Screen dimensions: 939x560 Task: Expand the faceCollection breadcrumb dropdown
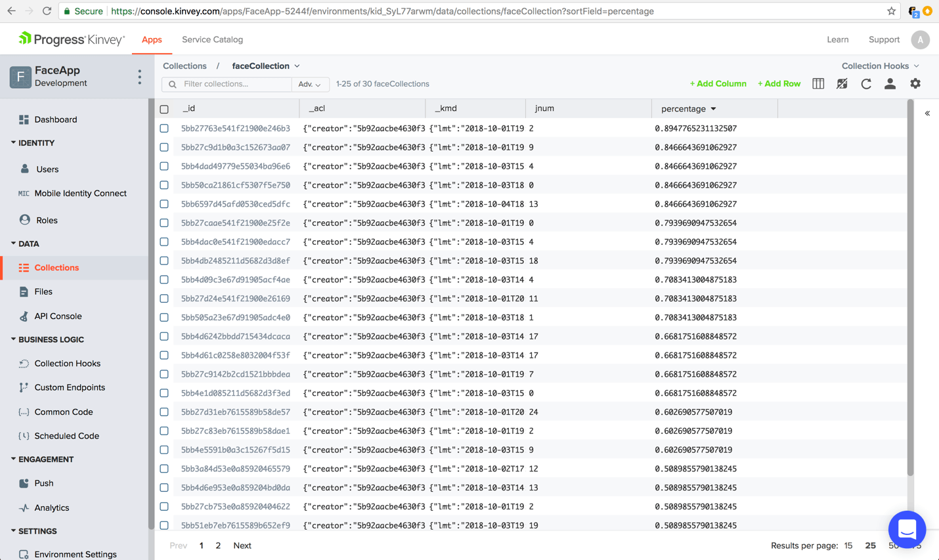[x=298, y=66]
